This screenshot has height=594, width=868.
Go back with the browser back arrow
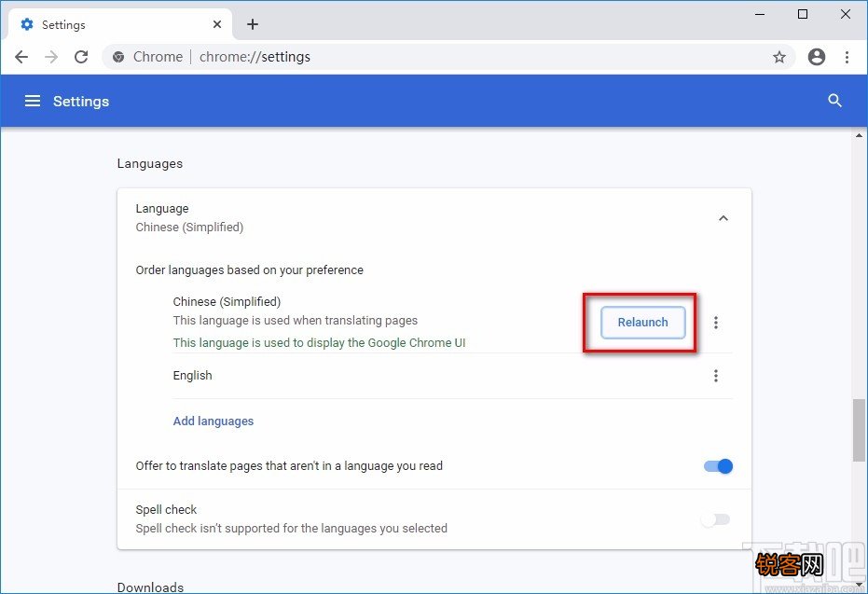(x=21, y=57)
